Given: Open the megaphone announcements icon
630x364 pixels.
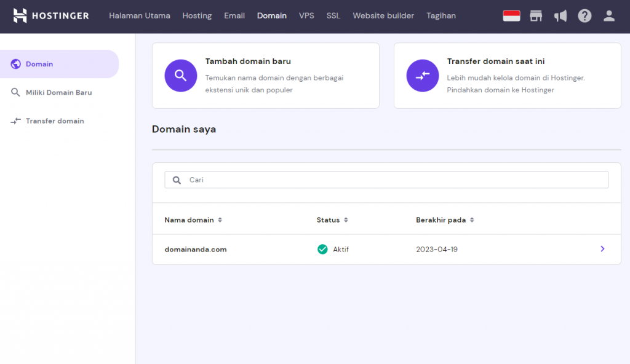Looking at the screenshot, I should pyautogui.click(x=560, y=16).
